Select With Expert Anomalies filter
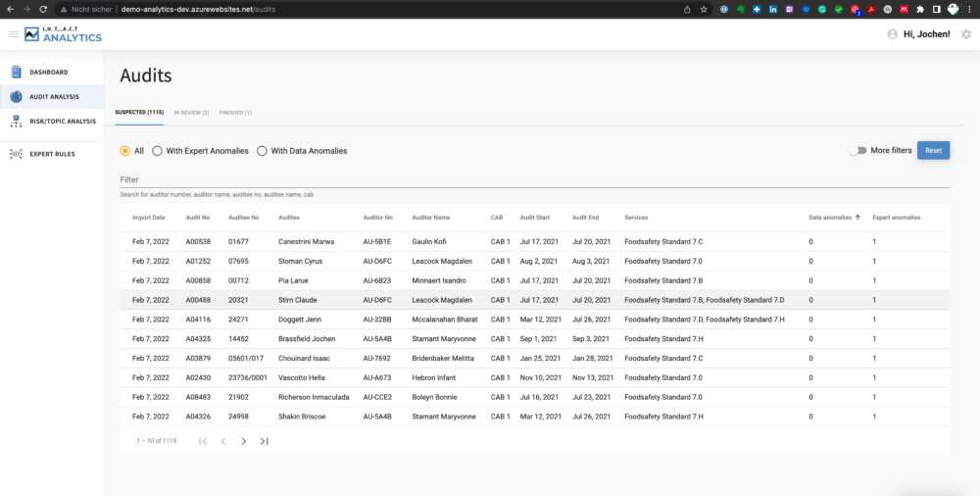 coord(157,151)
